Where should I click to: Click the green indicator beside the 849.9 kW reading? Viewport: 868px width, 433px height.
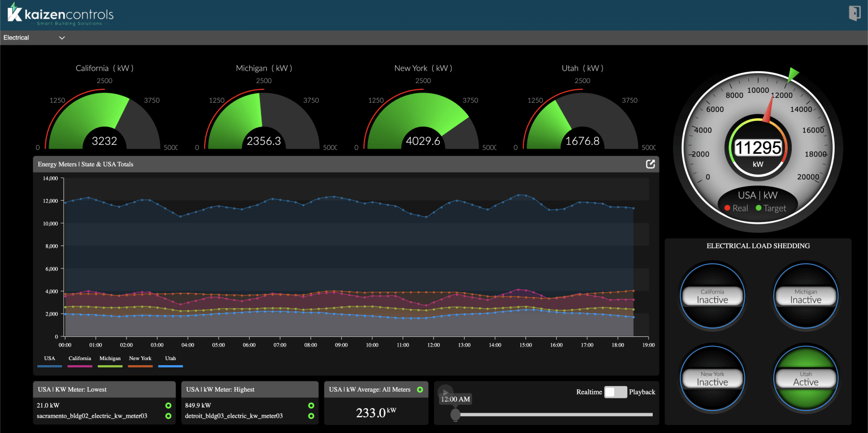pyautogui.click(x=311, y=405)
